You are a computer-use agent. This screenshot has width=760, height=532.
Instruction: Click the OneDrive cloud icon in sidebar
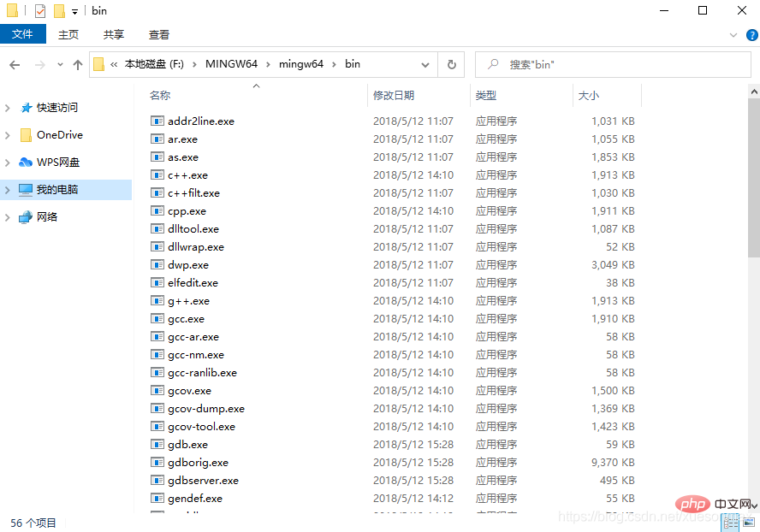tap(26, 134)
